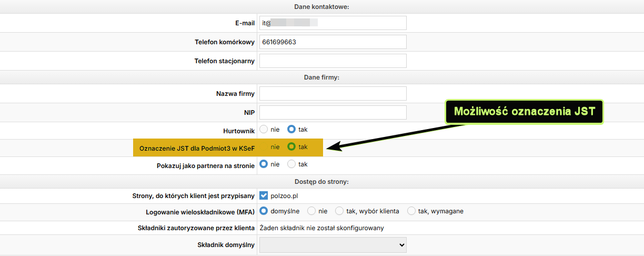Click the 'Dane firmy:' section header
Image resolution: width=644 pixels, height=256 pixels.
click(322, 77)
